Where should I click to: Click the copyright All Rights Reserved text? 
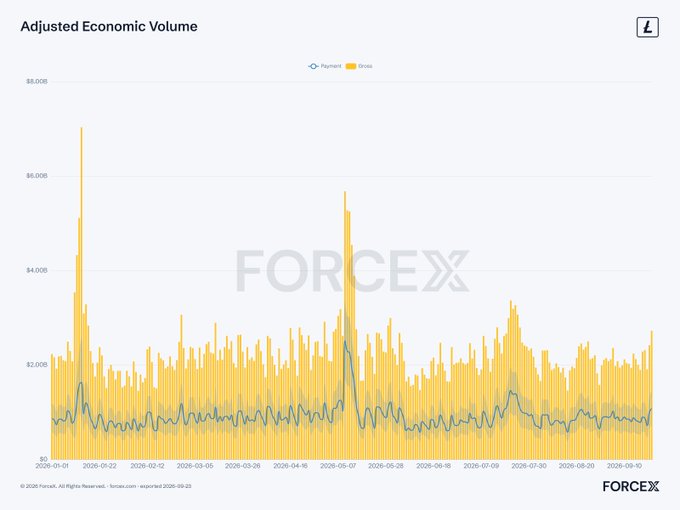tap(63, 486)
